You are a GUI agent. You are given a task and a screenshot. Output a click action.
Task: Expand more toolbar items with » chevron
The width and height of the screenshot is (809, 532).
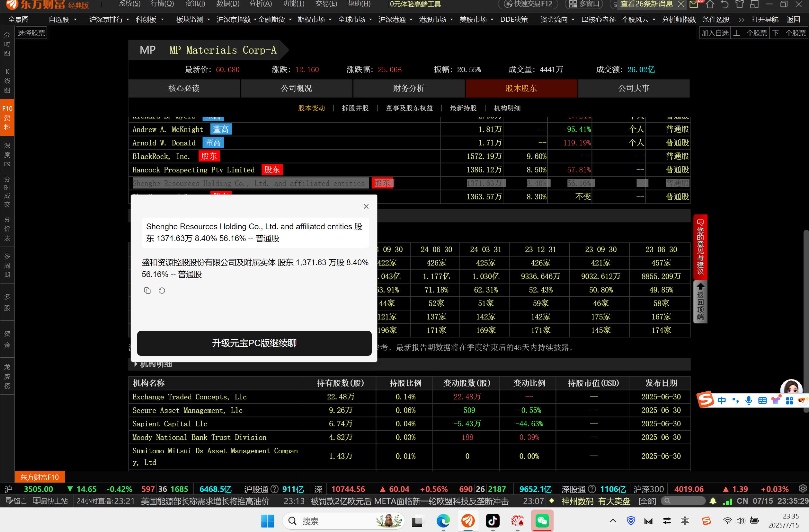(x=741, y=20)
